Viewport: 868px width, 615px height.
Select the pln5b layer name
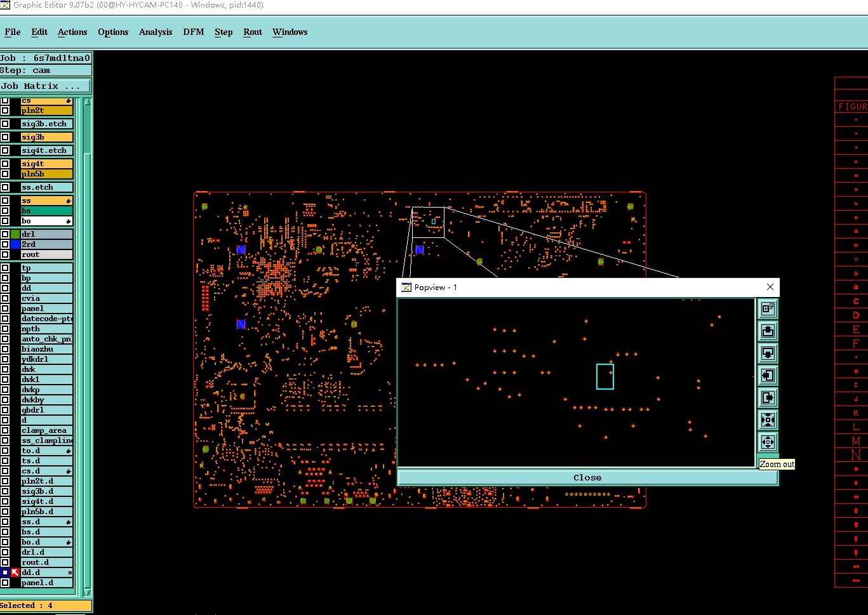coord(47,174)
